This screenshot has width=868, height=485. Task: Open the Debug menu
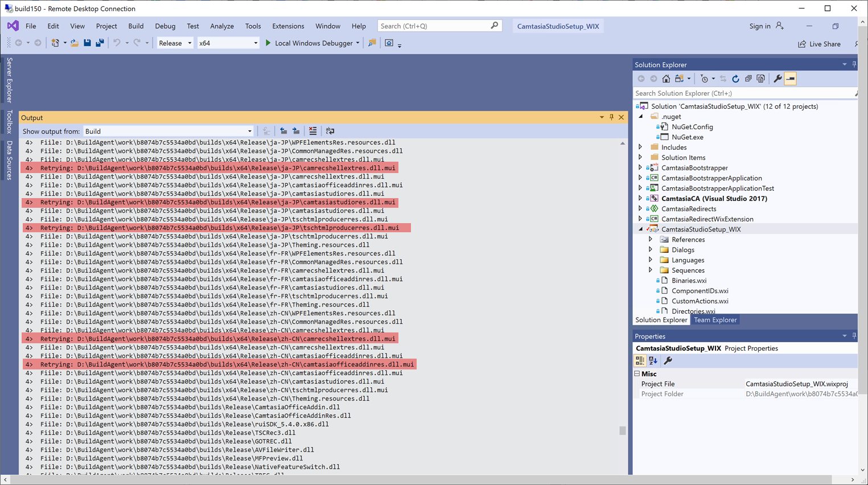165,26
